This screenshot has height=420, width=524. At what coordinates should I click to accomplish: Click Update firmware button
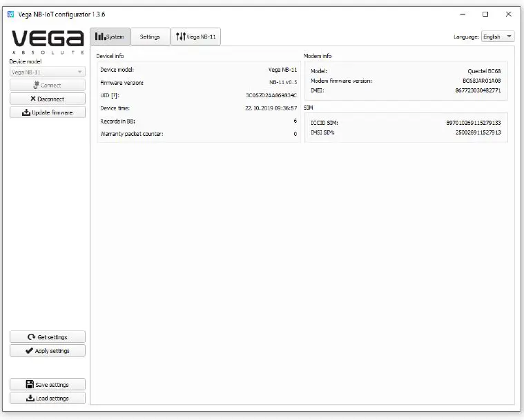[x=47, y=112]
